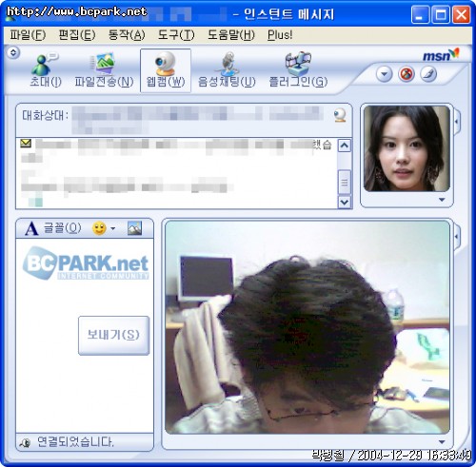Click the 글꼴(O) font button
The width and height of the screenshot is (476, 467).
click(53, 228)
